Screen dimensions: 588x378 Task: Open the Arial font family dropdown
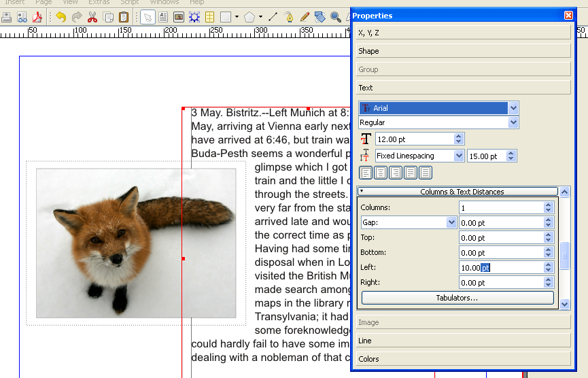[513, 108]
